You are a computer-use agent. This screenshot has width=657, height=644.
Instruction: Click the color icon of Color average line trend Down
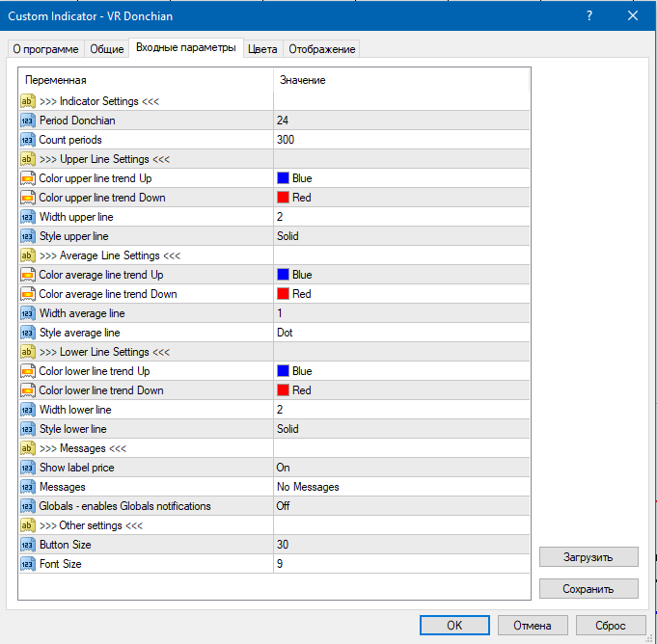[x=27, y=294]
